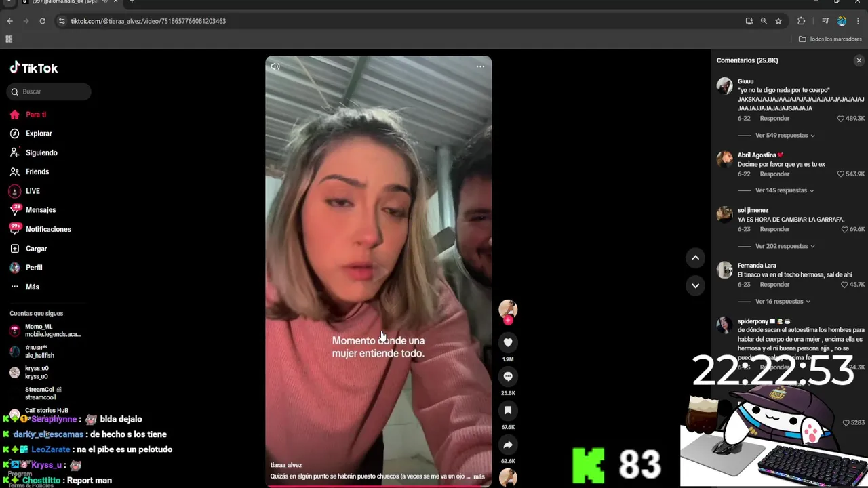The width and height of the screenshot is (868, 488).
Task: Open the Friends page
Action: 30,171
